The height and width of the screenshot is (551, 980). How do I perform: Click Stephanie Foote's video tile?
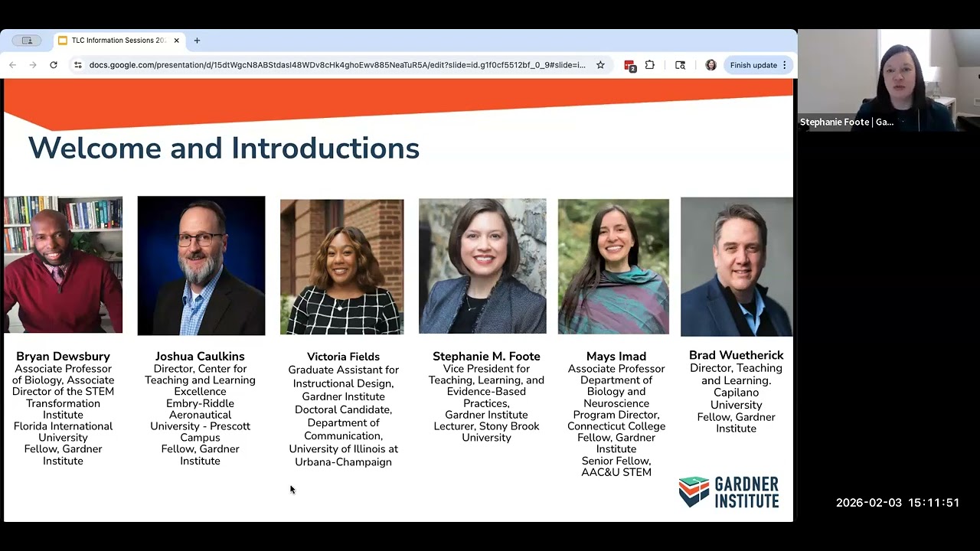[x=889, y=80]
